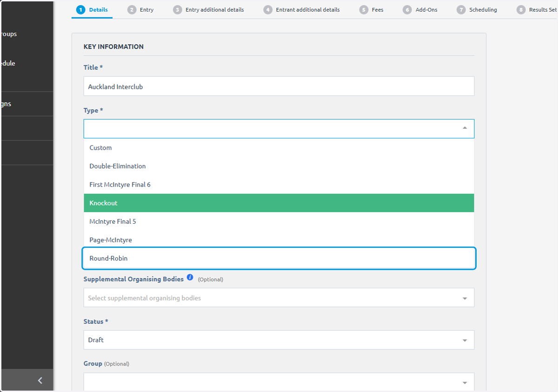Open the Group dropdown

(279, 382)
